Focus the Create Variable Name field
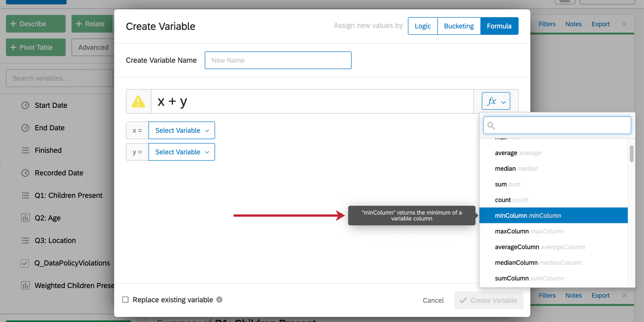This screenshot has width=644, height=322. tap(278, 60)
